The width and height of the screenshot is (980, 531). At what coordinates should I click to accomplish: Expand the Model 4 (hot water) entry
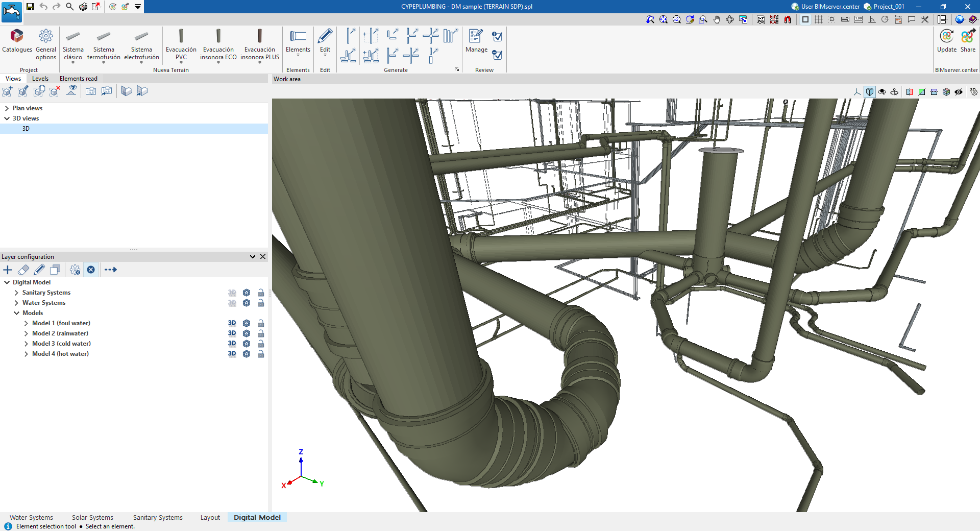point(26,354)
